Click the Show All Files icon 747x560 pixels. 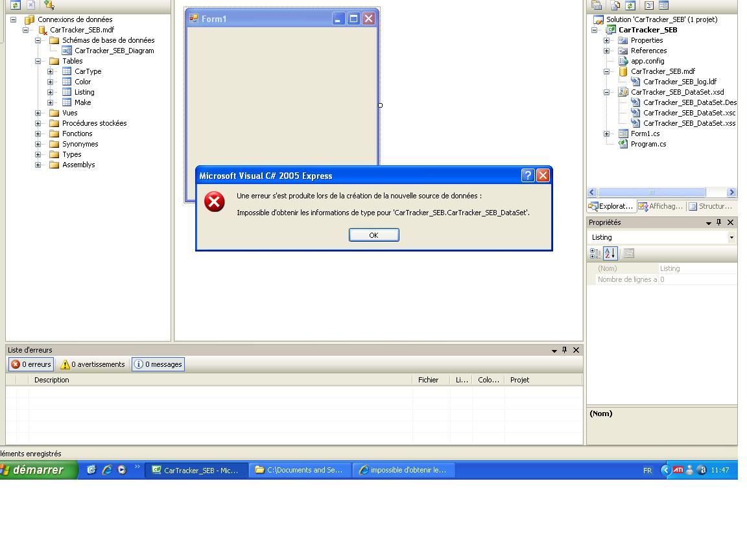pos(615,5)
